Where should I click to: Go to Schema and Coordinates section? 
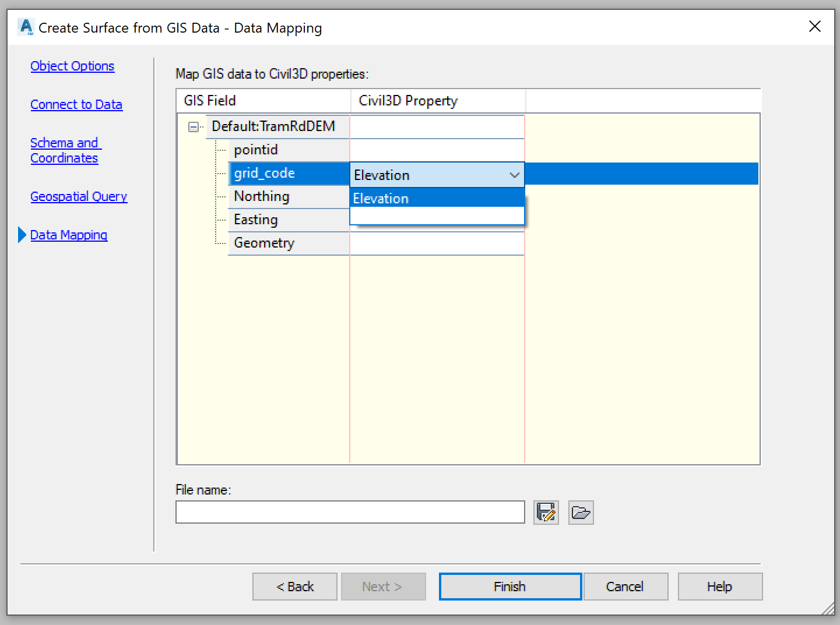65,150
